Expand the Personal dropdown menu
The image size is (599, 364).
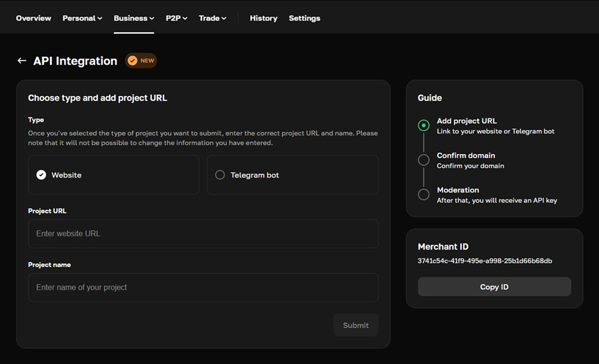pos(82,18)
